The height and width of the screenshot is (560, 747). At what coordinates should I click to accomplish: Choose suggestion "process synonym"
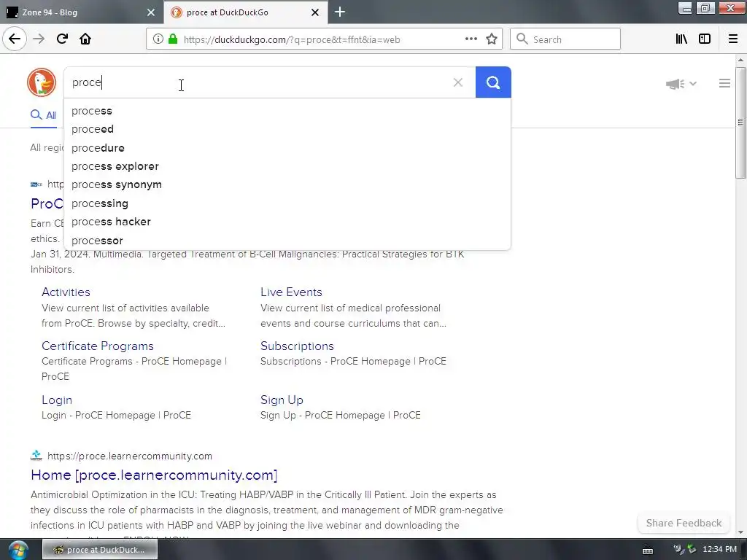pyautogui.click(x=287, y=184)
